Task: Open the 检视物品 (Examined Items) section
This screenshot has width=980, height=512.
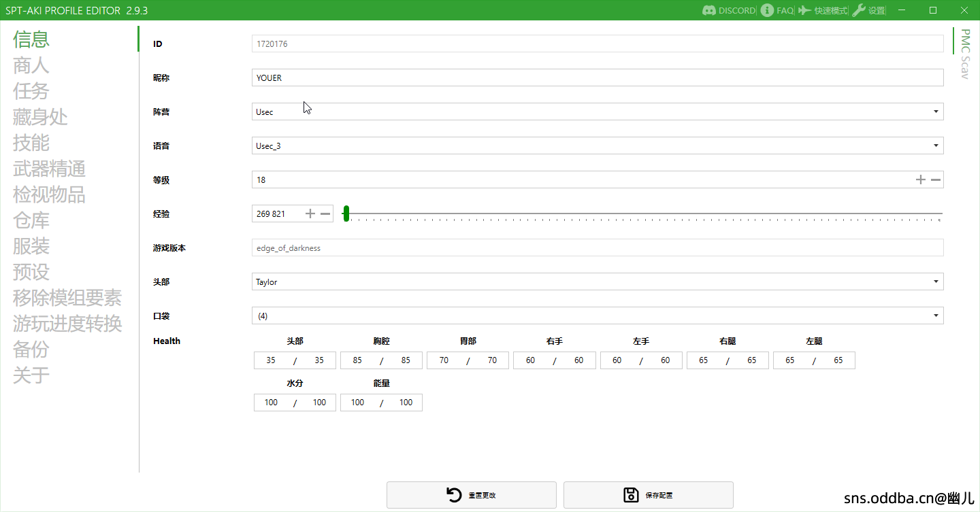Action: 50,194
